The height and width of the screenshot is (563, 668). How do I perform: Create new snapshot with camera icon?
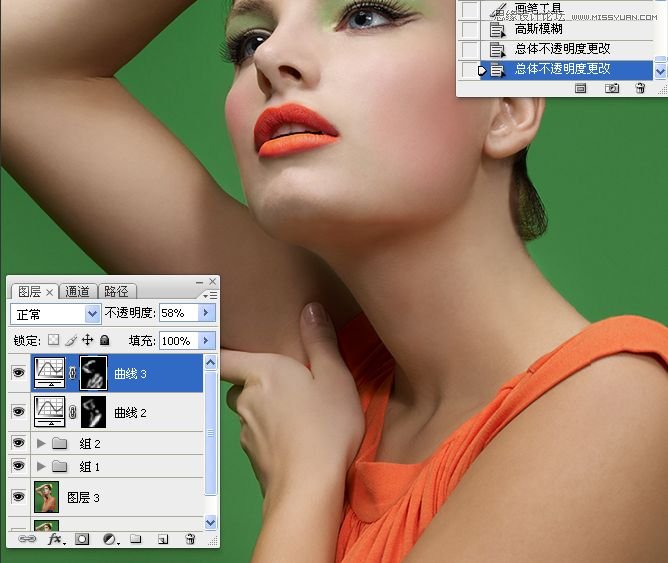point(612,88)
